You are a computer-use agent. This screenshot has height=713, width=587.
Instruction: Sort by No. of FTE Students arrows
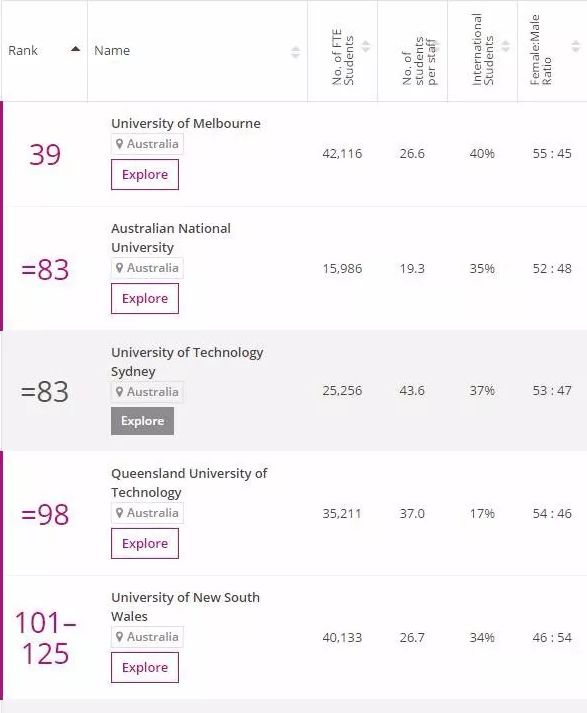(366, 46)
